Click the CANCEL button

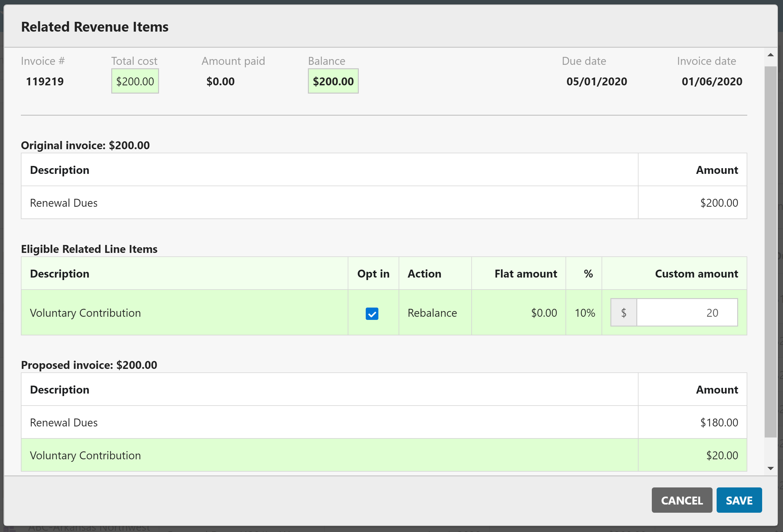click(682, 500)
